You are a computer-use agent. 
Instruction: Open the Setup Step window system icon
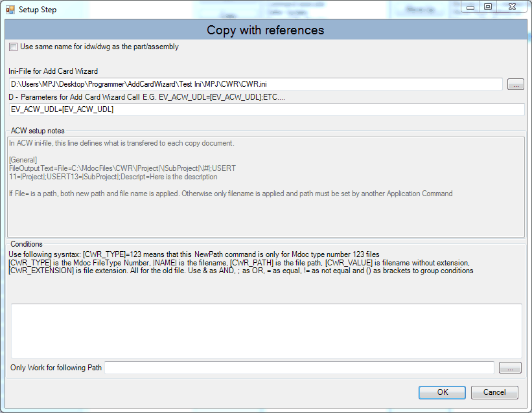click(x=10, y=10)
